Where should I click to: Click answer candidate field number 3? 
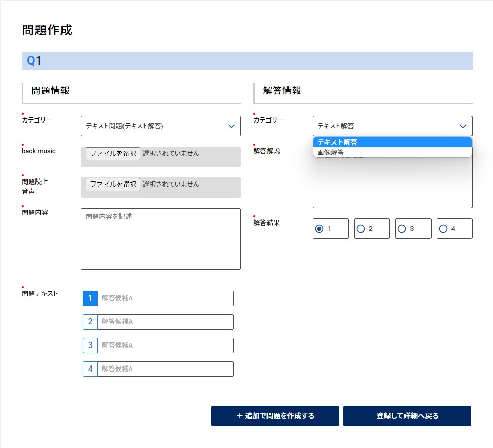click(x=165, y=345)
